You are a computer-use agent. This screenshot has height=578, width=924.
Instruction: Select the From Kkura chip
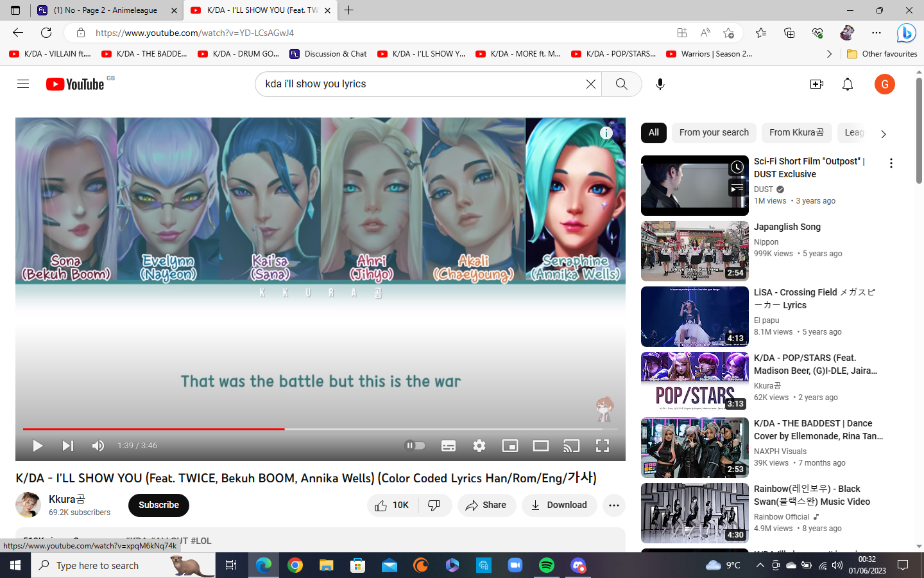coord(796,133)
